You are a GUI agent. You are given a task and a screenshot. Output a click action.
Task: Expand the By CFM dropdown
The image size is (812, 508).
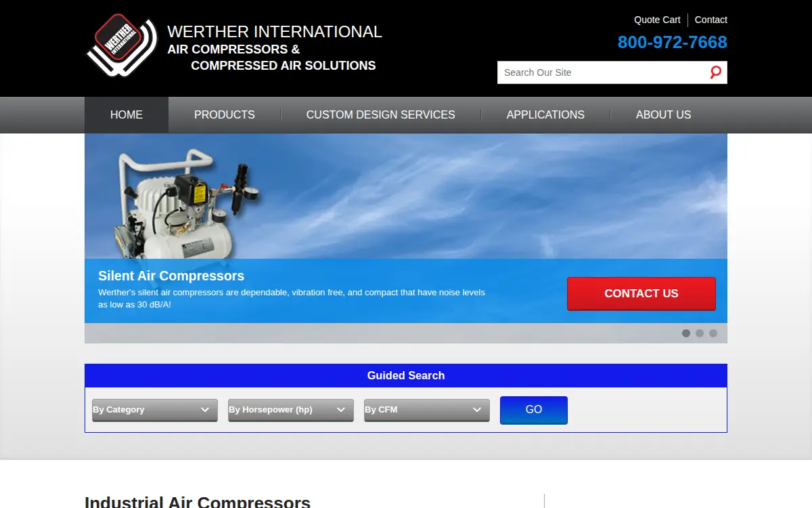(427, 410)
